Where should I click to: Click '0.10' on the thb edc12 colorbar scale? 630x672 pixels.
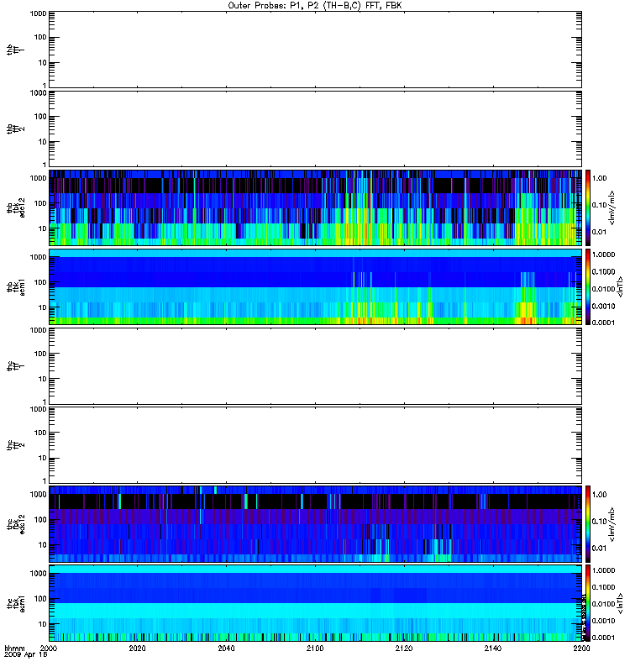coord(599,205)
